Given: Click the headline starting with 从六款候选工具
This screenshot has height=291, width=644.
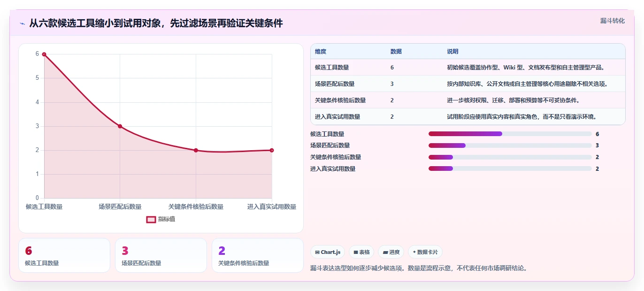Looking at the screenshot, I should coord(156,23).
